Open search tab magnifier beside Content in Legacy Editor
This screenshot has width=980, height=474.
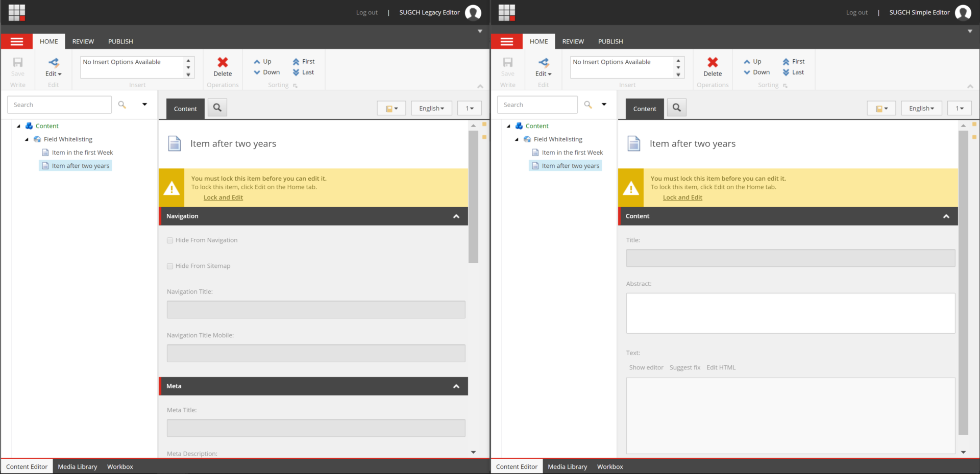(217, 108)
